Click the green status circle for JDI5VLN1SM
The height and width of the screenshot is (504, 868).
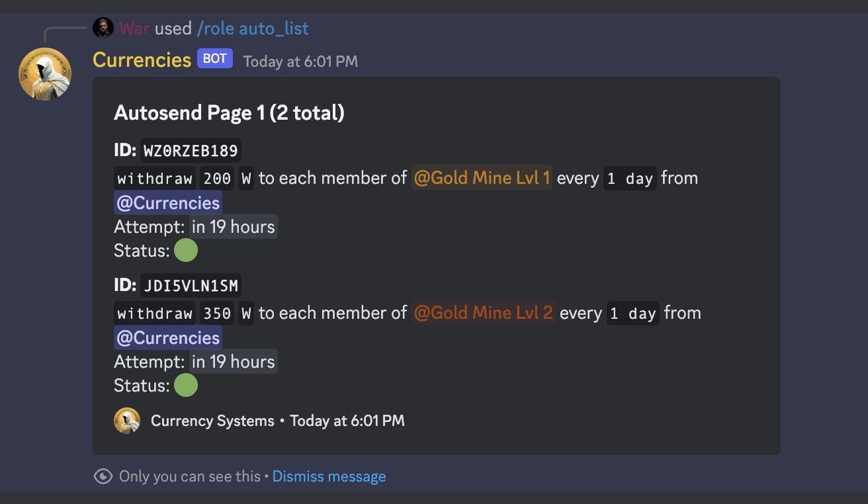click(186, 386)
